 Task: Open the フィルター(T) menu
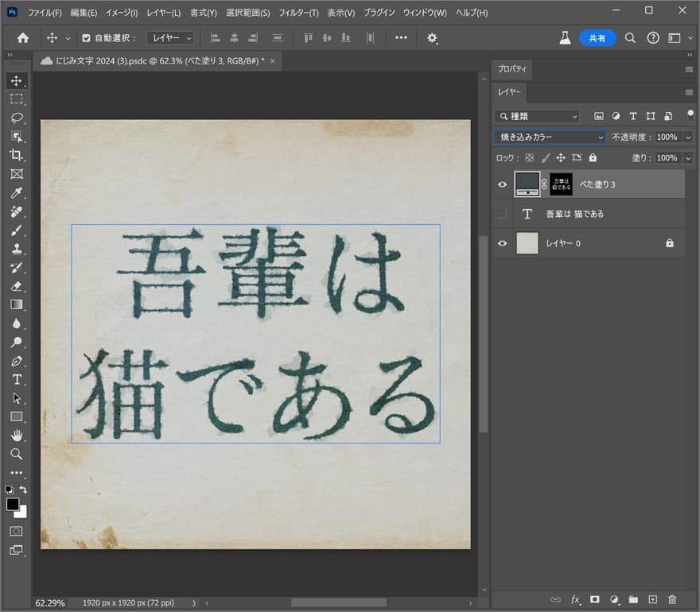click(298, 13)
